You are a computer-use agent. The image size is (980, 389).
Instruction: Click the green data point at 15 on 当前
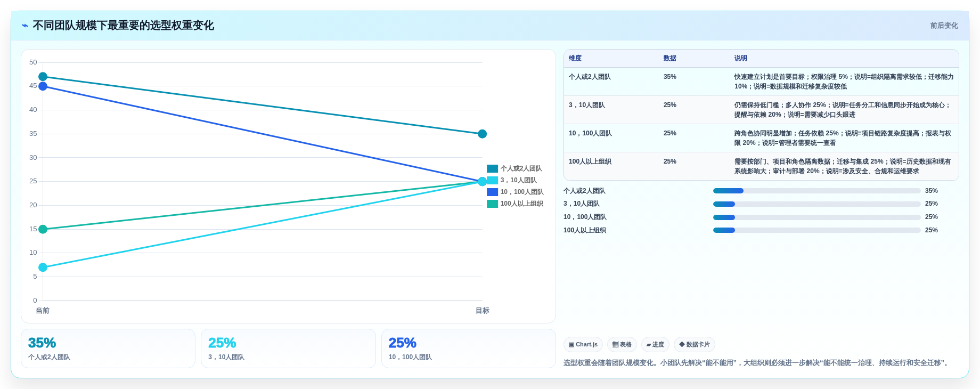[x=43, y=229]
